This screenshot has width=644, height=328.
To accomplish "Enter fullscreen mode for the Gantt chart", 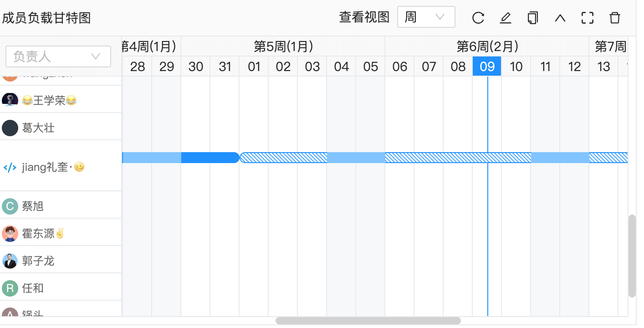I will pyautogui.click(x=587, y=17).
